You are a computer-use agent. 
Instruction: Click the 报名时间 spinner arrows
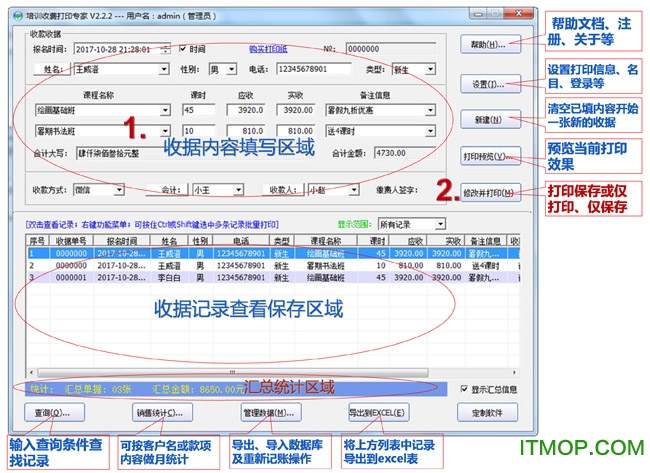tap(166, 49)
